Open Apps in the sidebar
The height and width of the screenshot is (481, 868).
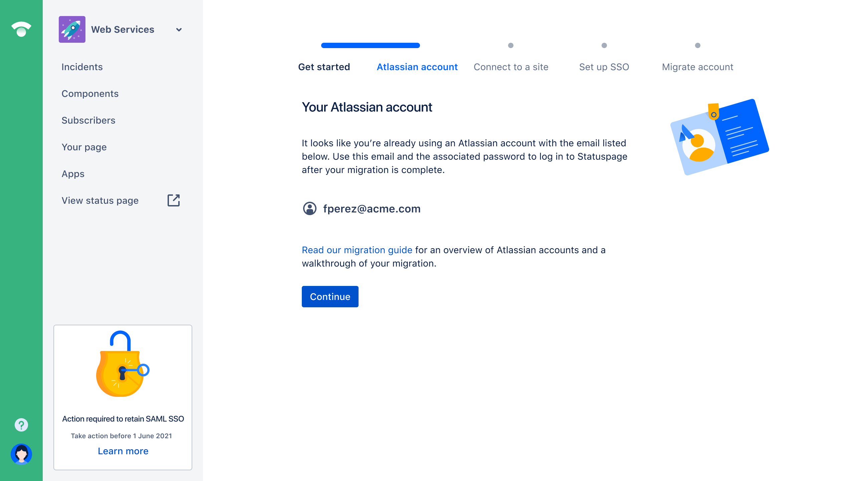tap(73, 174)
